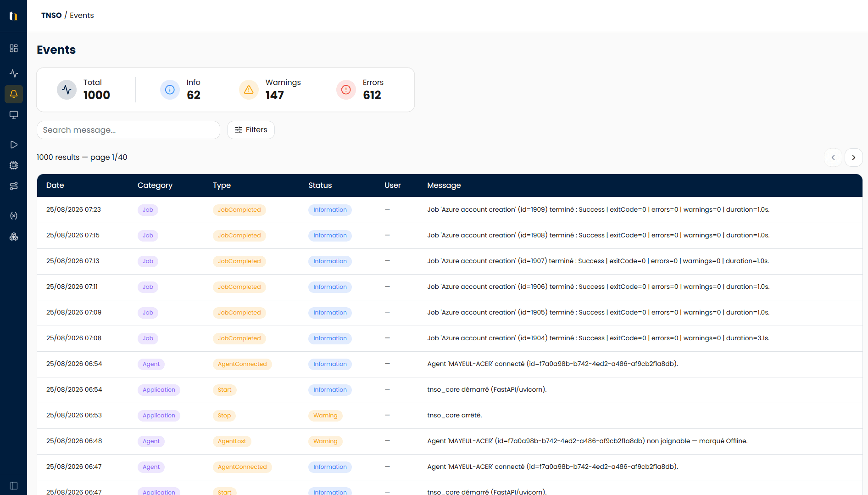Viewport: 868px width, 495px height.
Task: Open the Filters button
Action: 251,130
